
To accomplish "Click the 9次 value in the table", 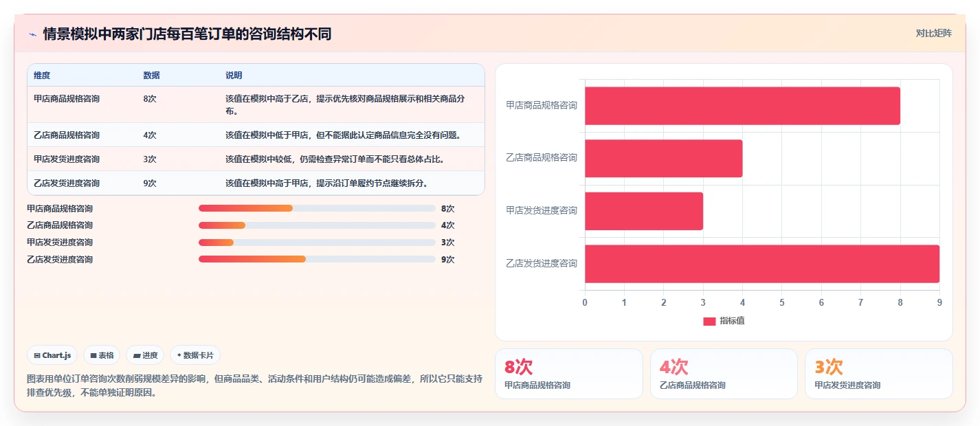I will tap(150, 183).
